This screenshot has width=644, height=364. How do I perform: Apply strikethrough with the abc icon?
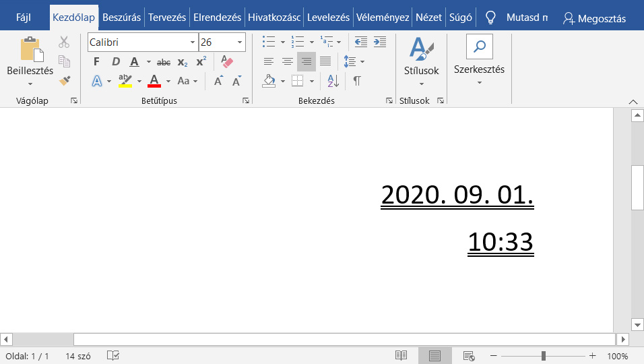[163, 62]
